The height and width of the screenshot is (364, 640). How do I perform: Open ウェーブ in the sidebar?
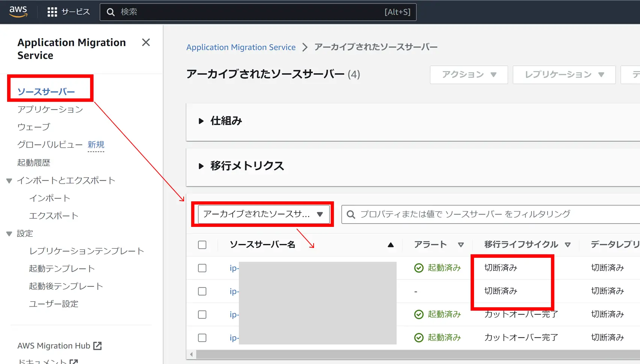click(33, 127)
